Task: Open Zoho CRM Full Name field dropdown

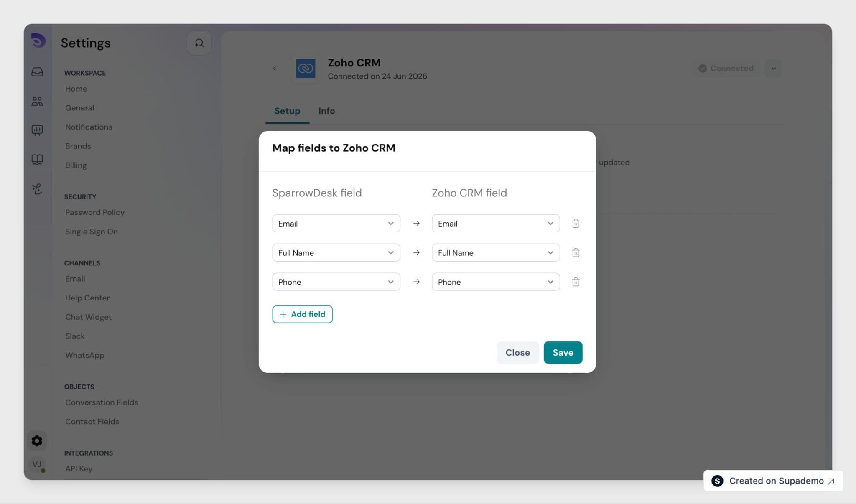Action: [496, 252]
